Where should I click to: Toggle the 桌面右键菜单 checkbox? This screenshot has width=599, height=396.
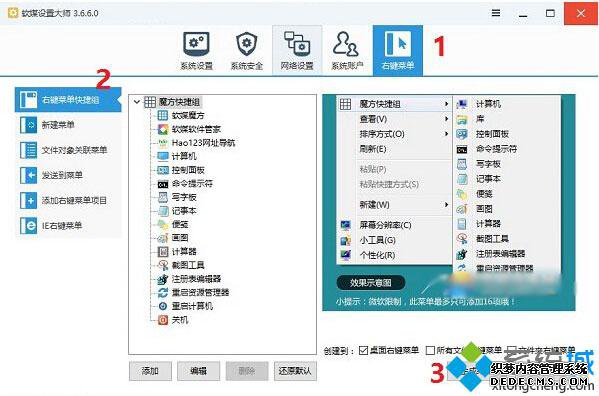coord(363,350)
